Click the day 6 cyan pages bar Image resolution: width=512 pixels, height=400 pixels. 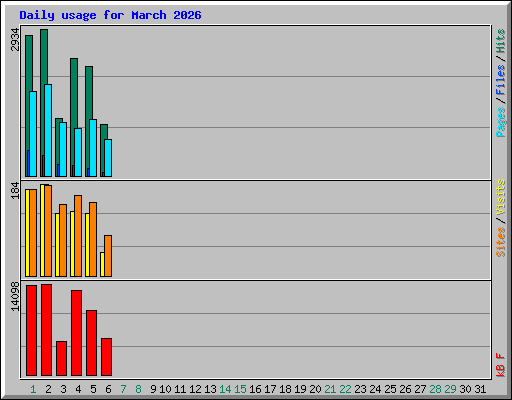tap(108, 158)
